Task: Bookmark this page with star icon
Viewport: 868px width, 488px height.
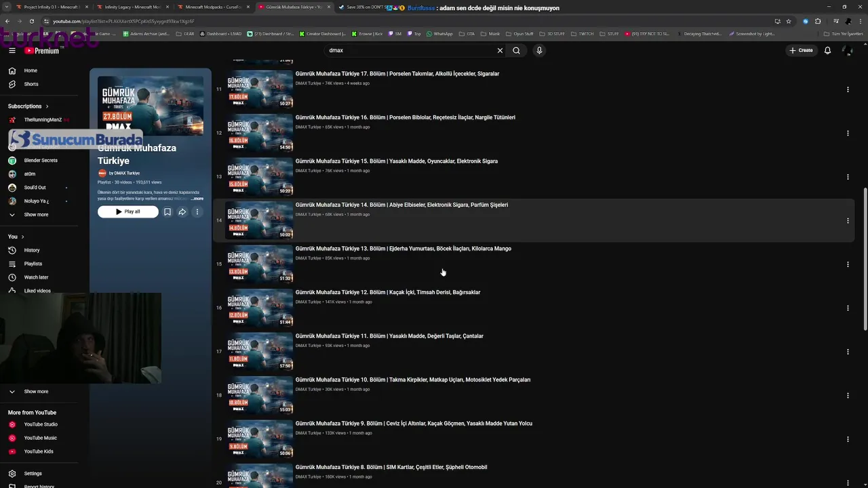Action: (789, 21)
